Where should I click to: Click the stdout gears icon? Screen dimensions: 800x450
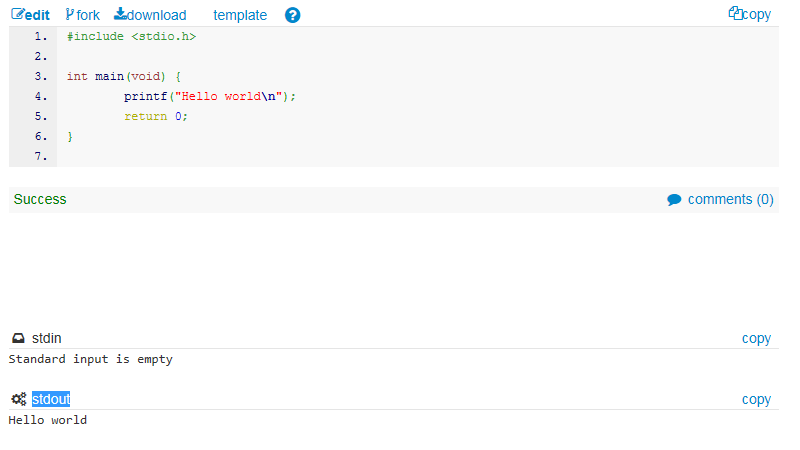click(18, 400)
